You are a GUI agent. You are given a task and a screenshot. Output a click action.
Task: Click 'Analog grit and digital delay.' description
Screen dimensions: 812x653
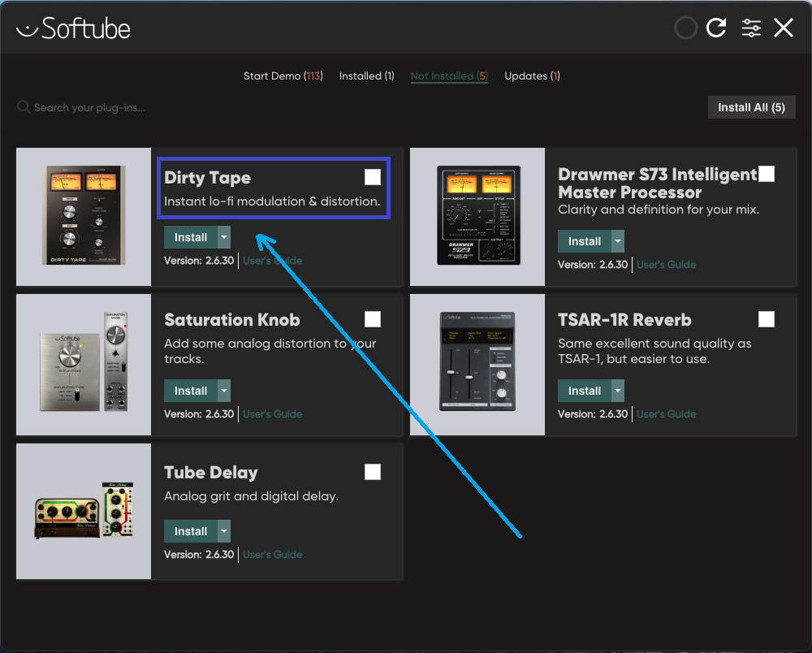[251, 496]
